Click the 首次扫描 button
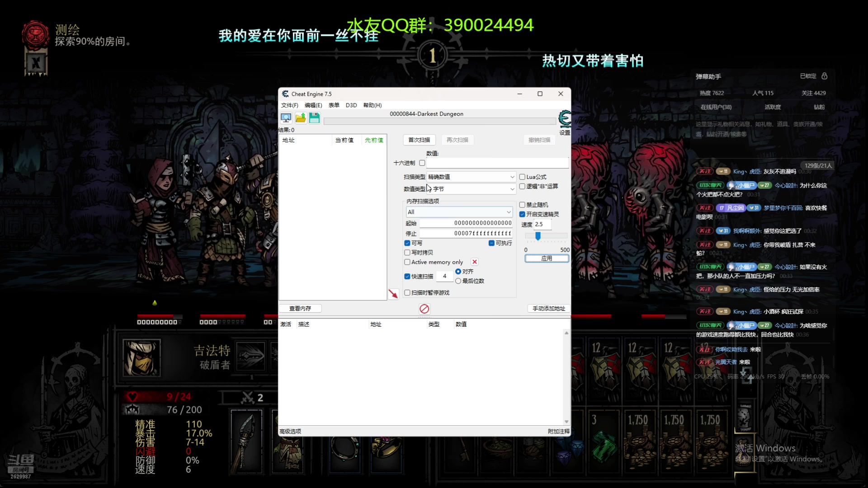 pyautogui.click(x=419, y=140)
